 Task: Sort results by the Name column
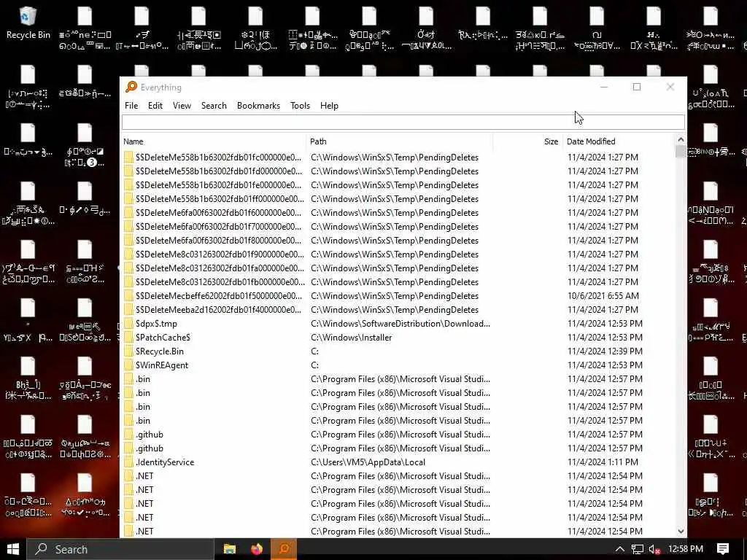[x=214, y=141]
